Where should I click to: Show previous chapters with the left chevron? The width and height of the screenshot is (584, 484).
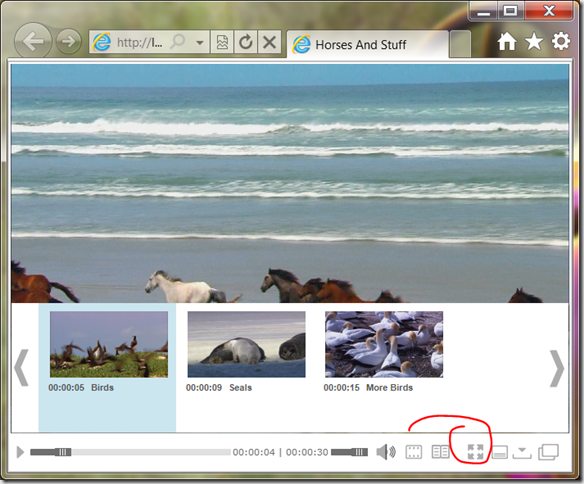(22, 368)
